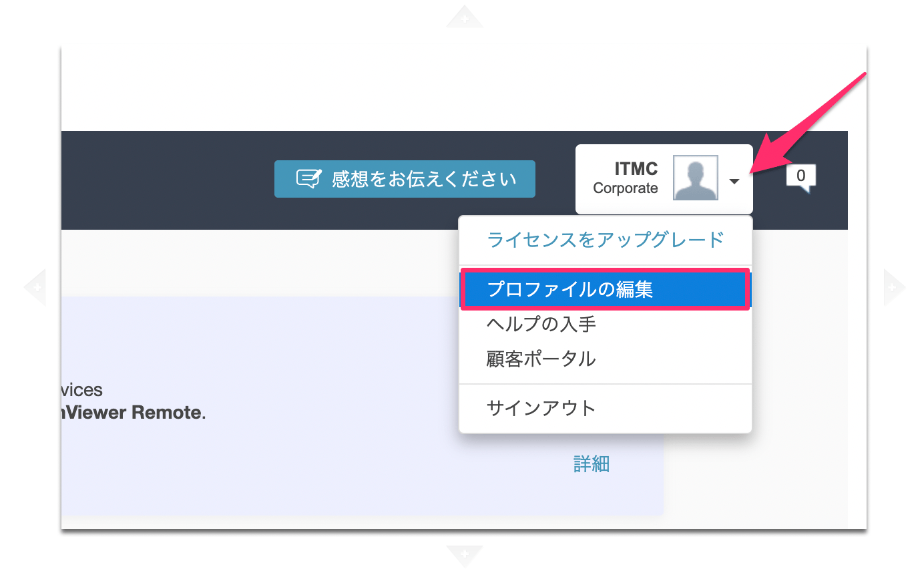Choose プロファイルの編集 from the menu
The image size is (924, 585).
point(606,289)
